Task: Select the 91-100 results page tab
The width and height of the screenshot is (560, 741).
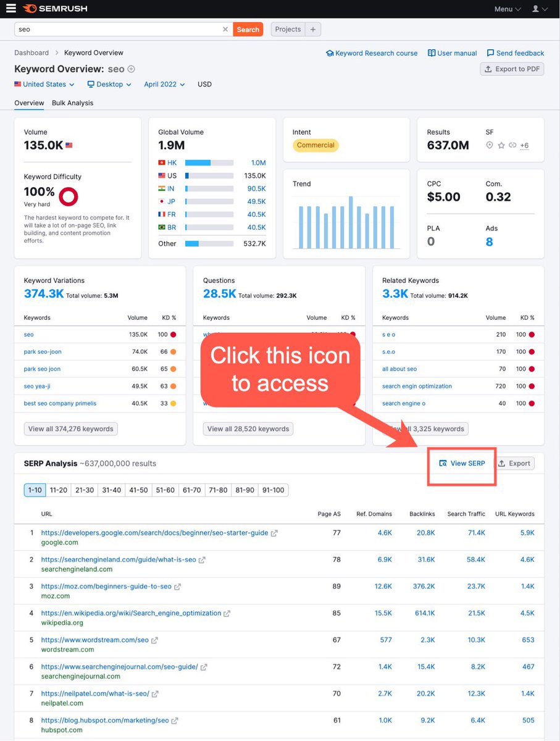Action: [273, 490]
